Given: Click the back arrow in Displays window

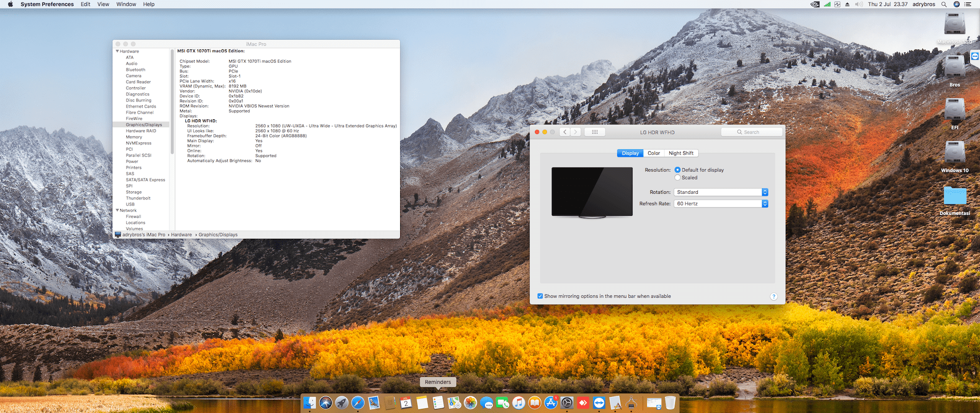Looking at the screenshot, I should [x=565, y=132].
